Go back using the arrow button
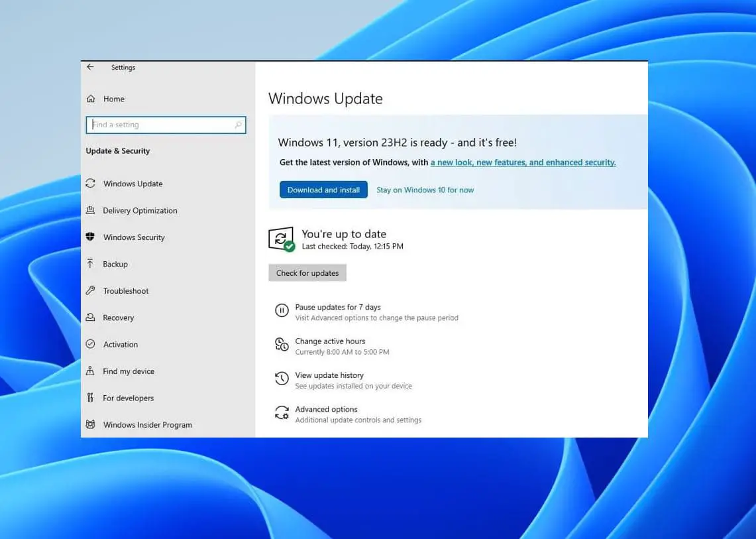Viewport: 756px width, 539px height. [90, 67]
